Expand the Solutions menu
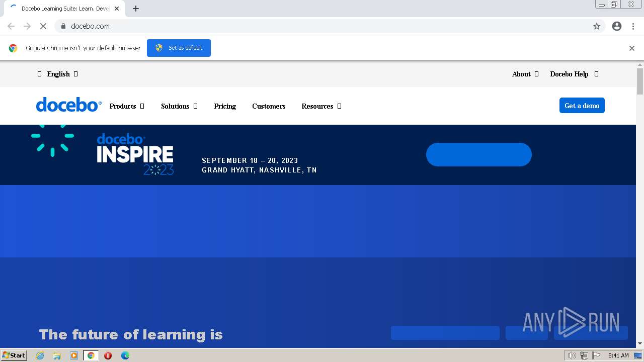This screenshot has width=644, height=362. point(179,106)
